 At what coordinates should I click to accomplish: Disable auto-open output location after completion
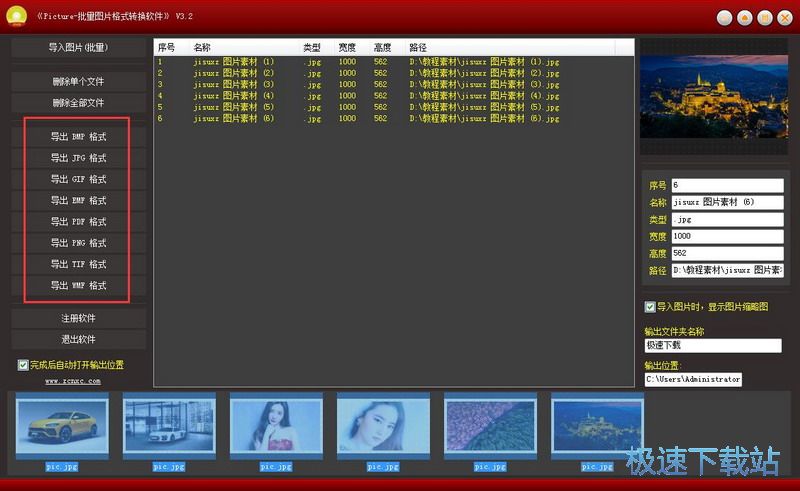(23, 365)
